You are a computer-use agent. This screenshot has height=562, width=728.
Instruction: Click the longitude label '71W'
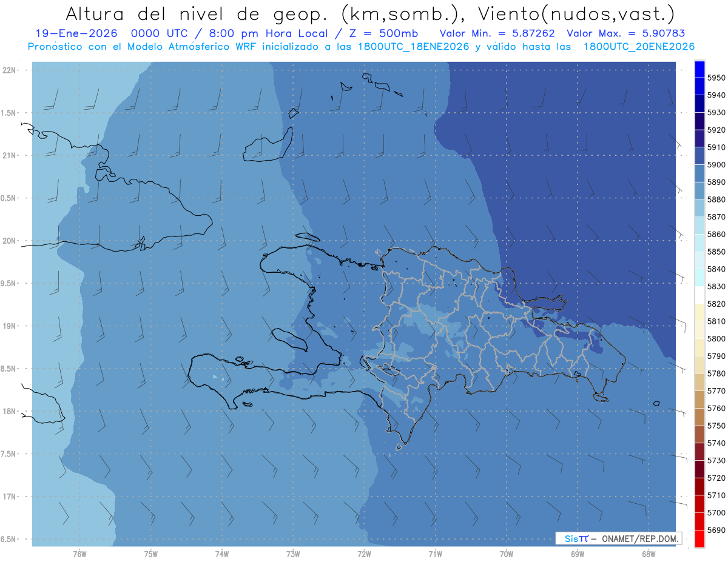(x=435, y=554)
